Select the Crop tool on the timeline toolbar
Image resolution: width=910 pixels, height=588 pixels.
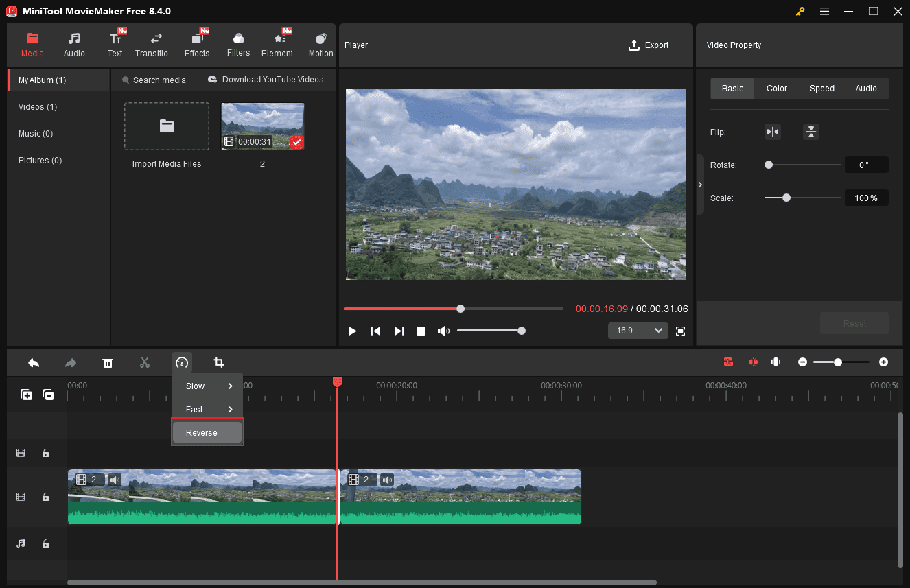219,362
